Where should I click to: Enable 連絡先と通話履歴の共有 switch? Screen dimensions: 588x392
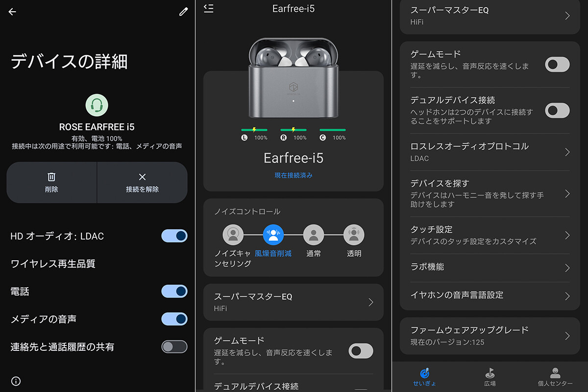coord(174,346)
